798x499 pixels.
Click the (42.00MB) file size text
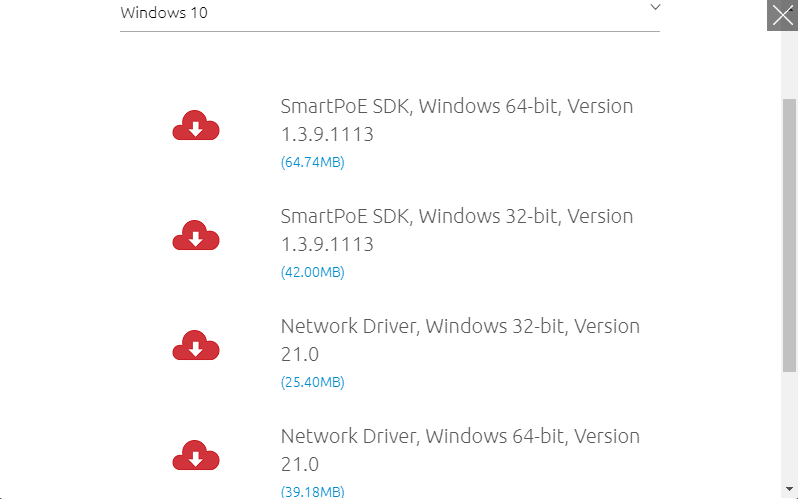pos(312,272)
